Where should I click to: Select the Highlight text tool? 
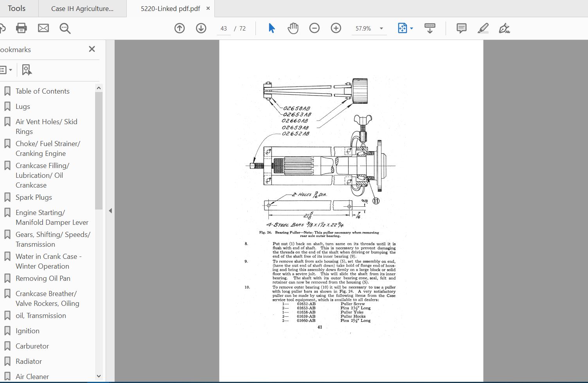click(x=483, y=28)
